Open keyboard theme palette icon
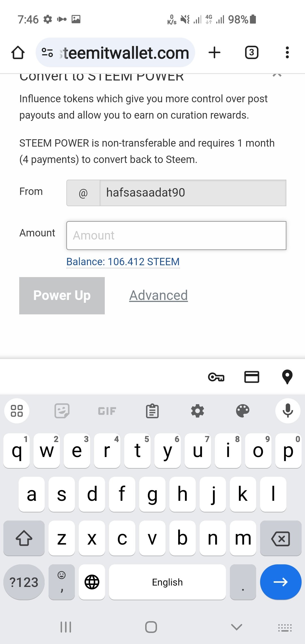This screenshot has width=305, height=644. coord(243,411)
